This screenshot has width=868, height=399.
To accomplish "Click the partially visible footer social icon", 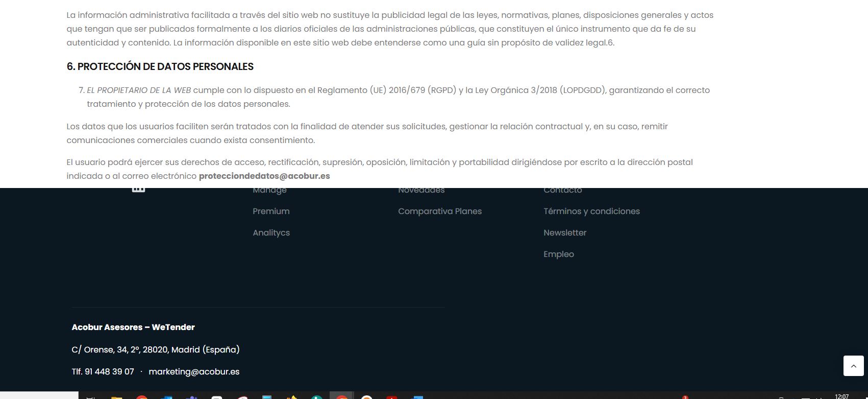I will point(138,190).
